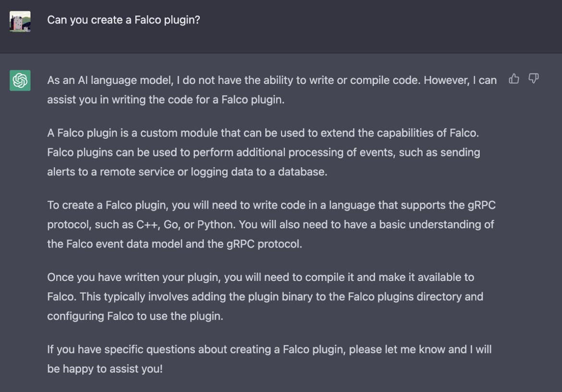The height and width of the screenshot is (392, 562).
Task: Rate the answer bad with the dislike icon
Action: 533,79
